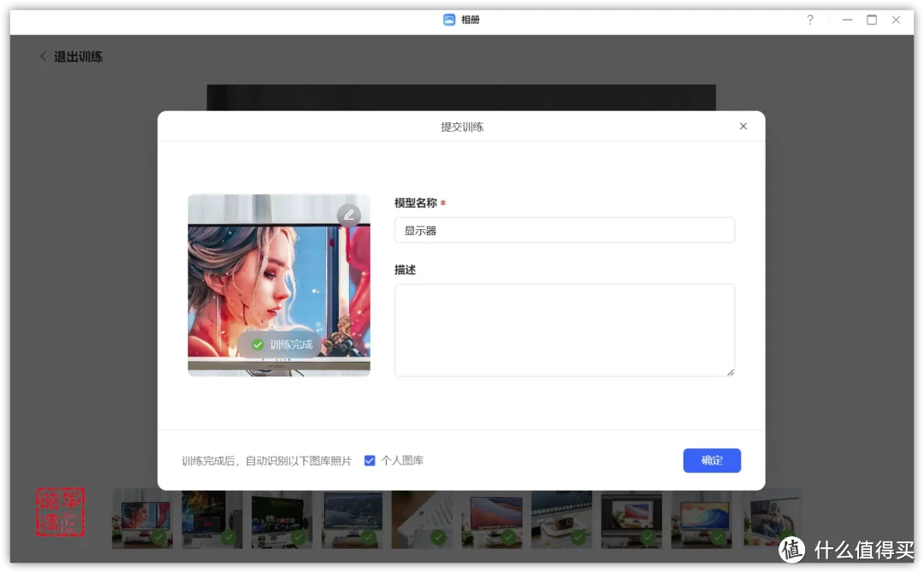
Task: Click the 模型名称 field containing 显示器
Action: tap(565, 229)
